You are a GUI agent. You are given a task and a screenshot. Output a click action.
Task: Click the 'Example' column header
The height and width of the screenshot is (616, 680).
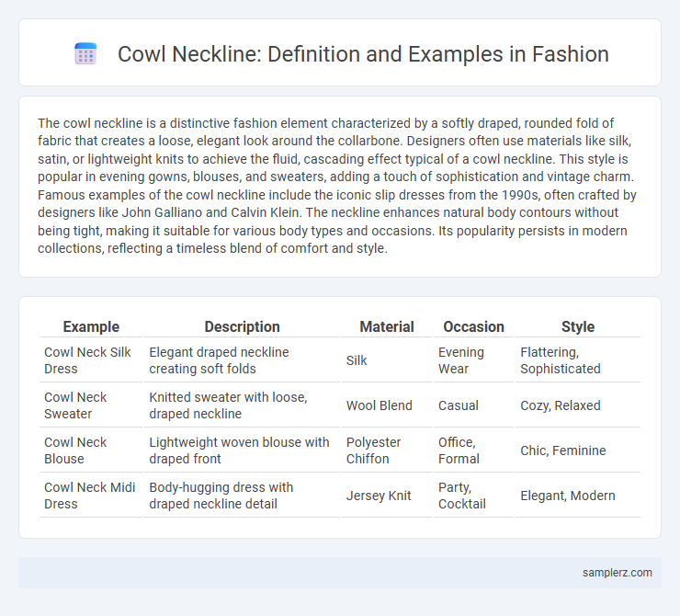[91, 326]
